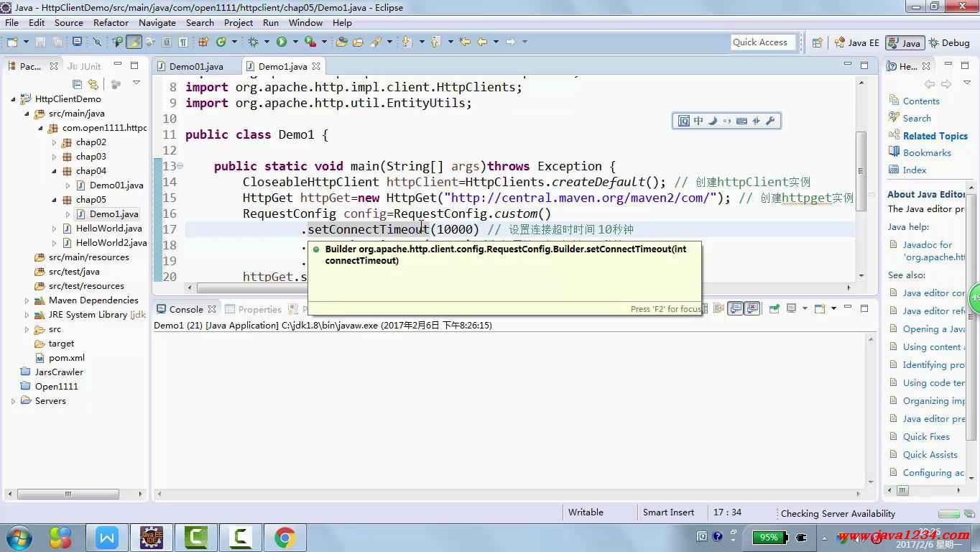Click the Quick Access search field
The width and height of the screenshot is (980, 552).
763,42
